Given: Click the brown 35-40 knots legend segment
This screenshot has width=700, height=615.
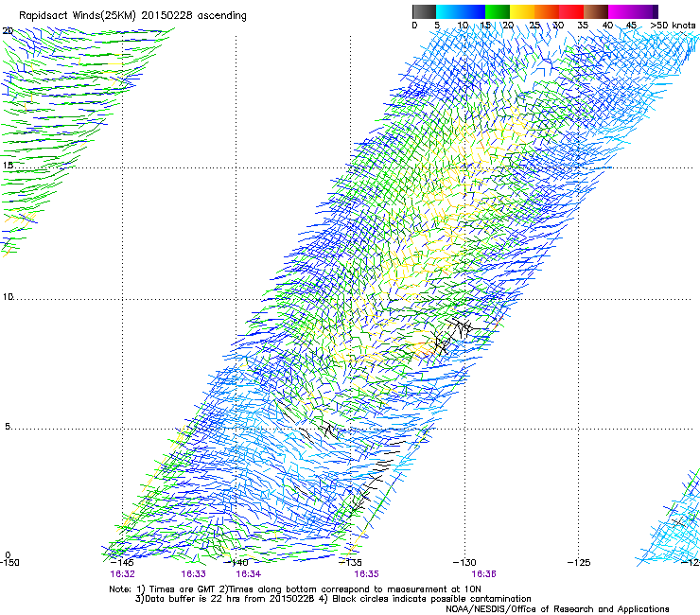Looking at the screenshot, I should point(596,11).
